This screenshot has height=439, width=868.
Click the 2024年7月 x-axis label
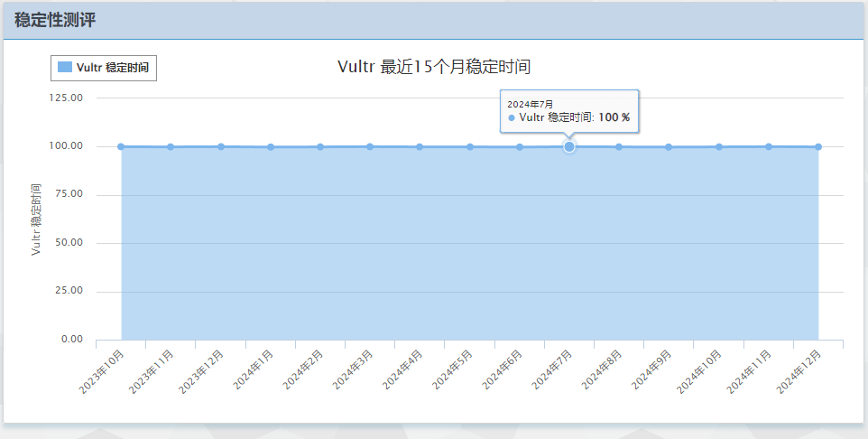point(553,370)
